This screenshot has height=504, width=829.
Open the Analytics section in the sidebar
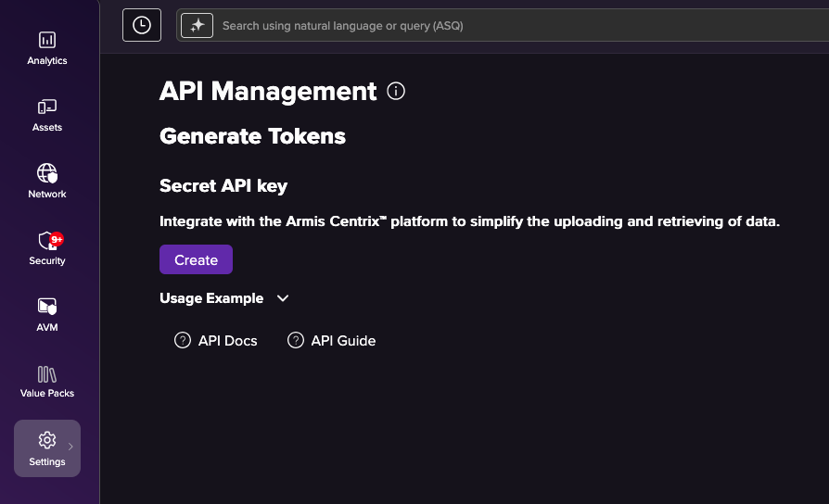coord(47,48)
